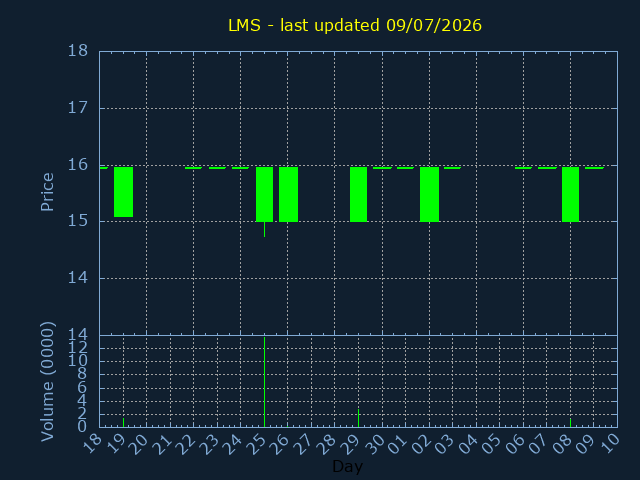Click the Price axis label
Image resolution: width=640 pixels, height=480 pixels.
[47, 192]
